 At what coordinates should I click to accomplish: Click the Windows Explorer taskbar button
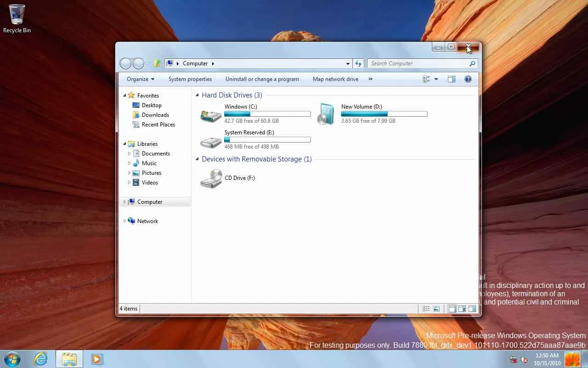[69, 359]
